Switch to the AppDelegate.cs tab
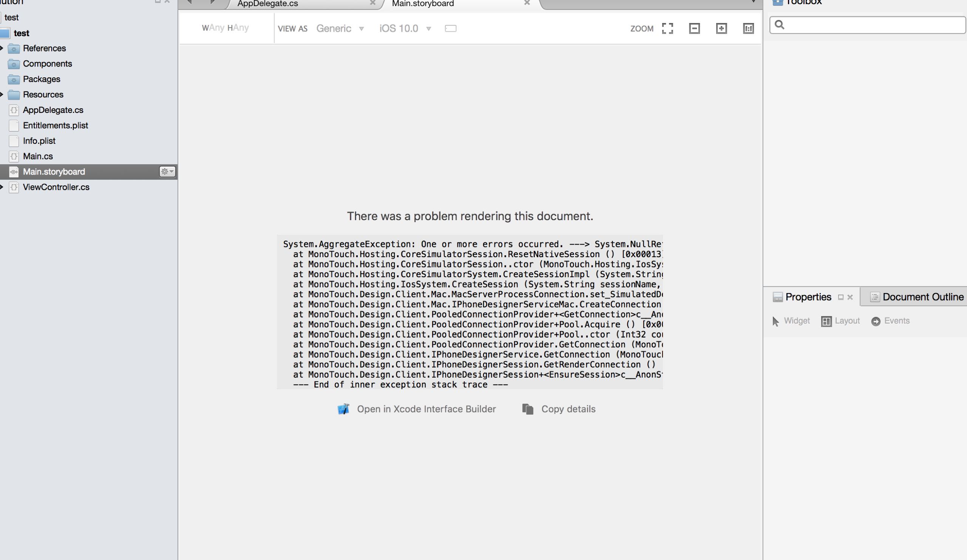The image size is (967, 560). point(267,4)
